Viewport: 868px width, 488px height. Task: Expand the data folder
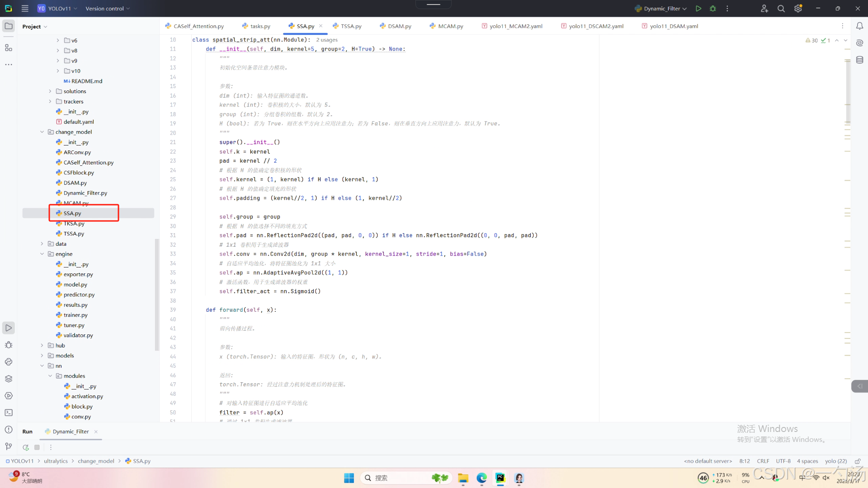pyautogui.click(x=42, y=244)
